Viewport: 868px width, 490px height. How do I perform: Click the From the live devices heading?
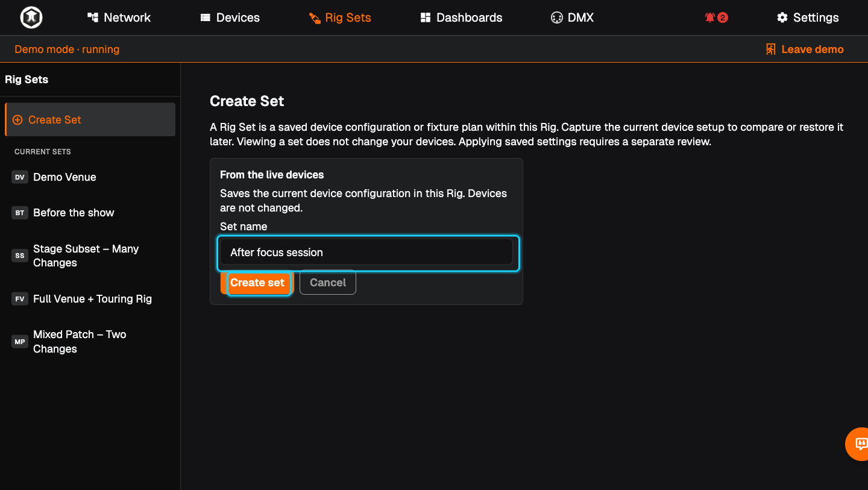click(x=272, y=175)
